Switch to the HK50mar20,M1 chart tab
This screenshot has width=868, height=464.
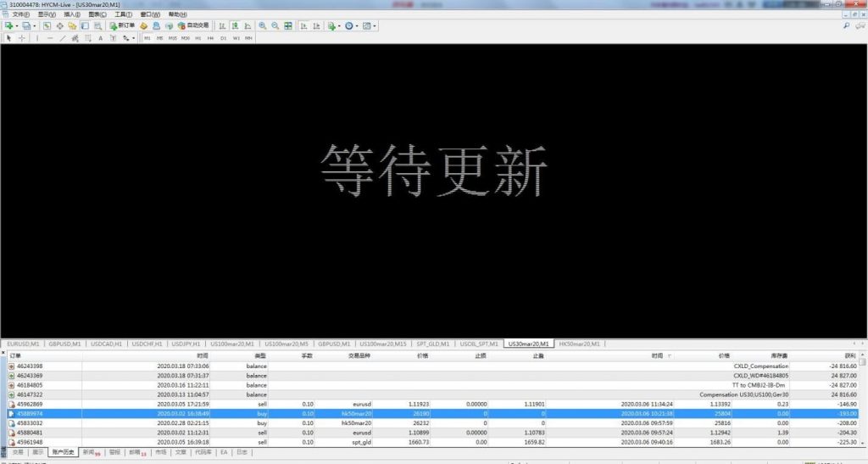579,344
